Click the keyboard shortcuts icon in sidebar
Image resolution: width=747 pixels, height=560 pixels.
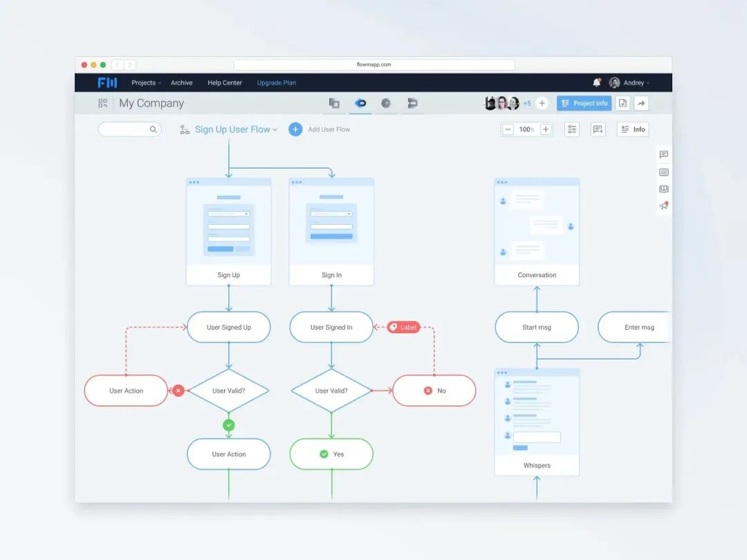coord(663,172)
